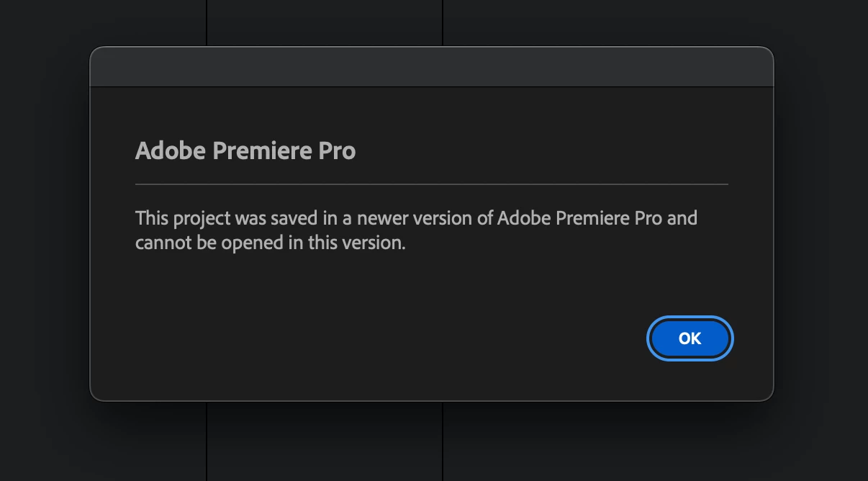Screen dimensions: 868x481
Task: Click the dialog's empty title bar
Action: tap(432, 67)
